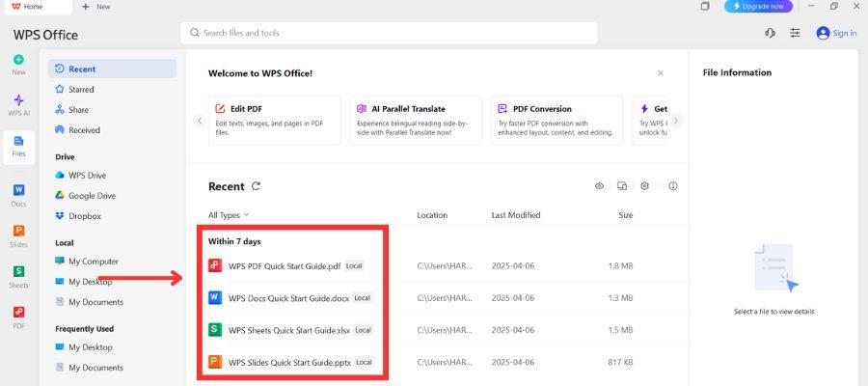
Task: Click the green New document icon
Action: [19, 59]
